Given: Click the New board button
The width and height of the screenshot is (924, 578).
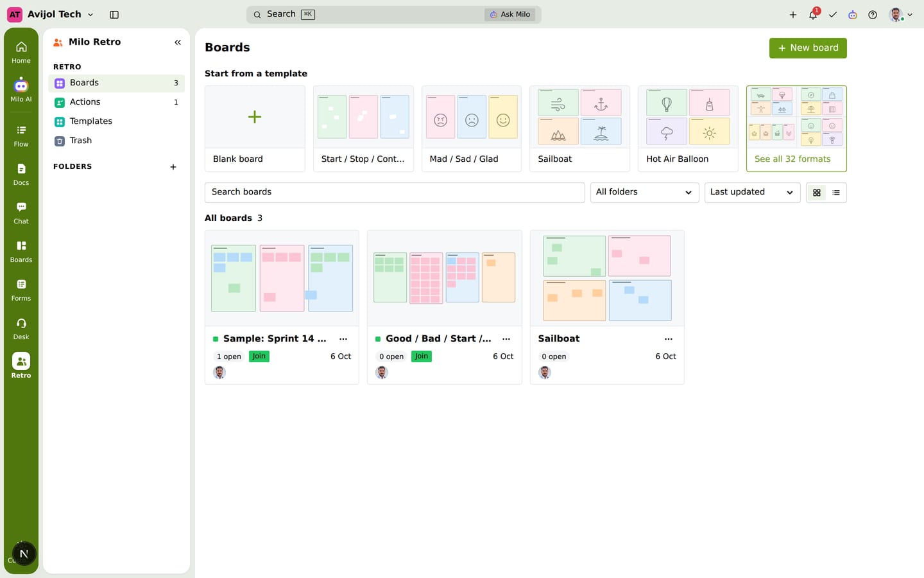Looking at the screenshot, I should [808, 48].
